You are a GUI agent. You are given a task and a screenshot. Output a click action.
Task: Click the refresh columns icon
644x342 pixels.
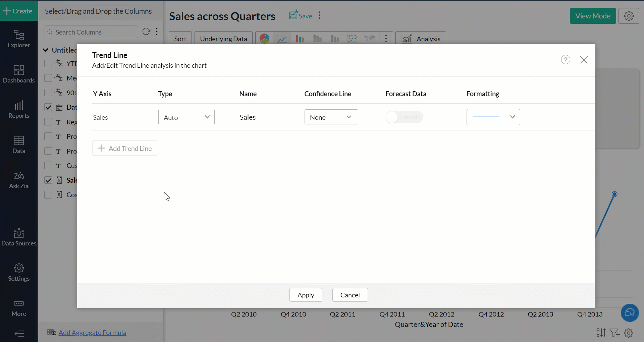click(146, 32)
